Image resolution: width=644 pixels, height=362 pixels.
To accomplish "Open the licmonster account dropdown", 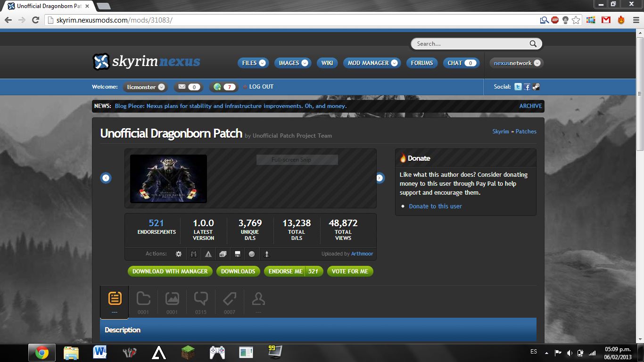I will (145, 87).
